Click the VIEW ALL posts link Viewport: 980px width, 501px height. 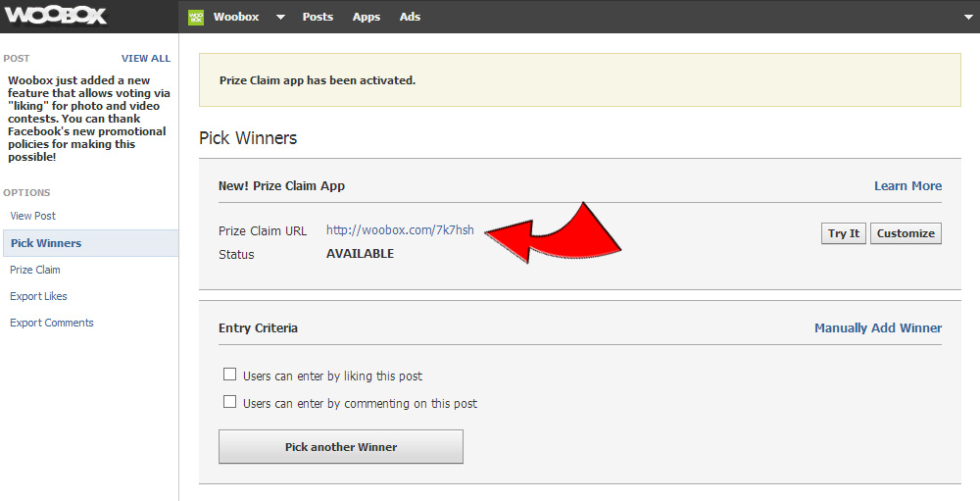(146, 58)
